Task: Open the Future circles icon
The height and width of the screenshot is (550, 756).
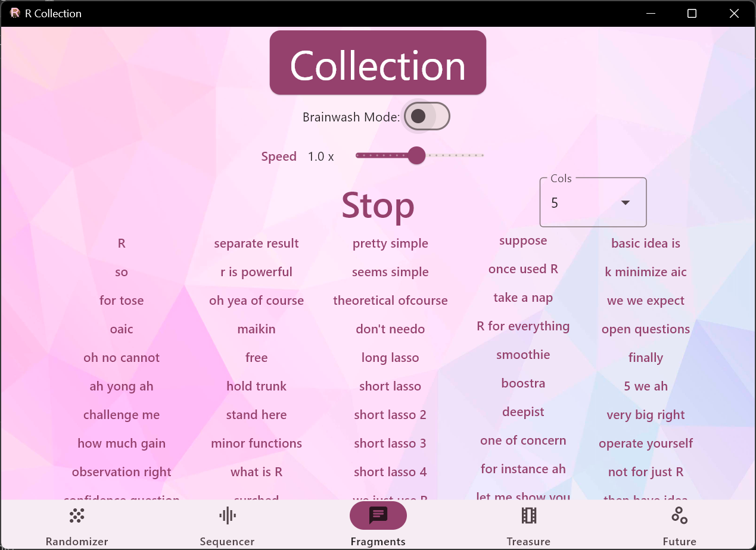Action: pos(679,515)
